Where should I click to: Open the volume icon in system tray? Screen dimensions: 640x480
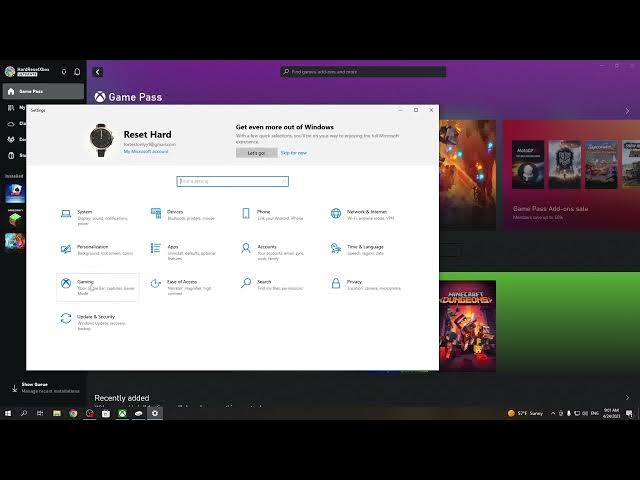pyautogui.click(x=585, y=413)
